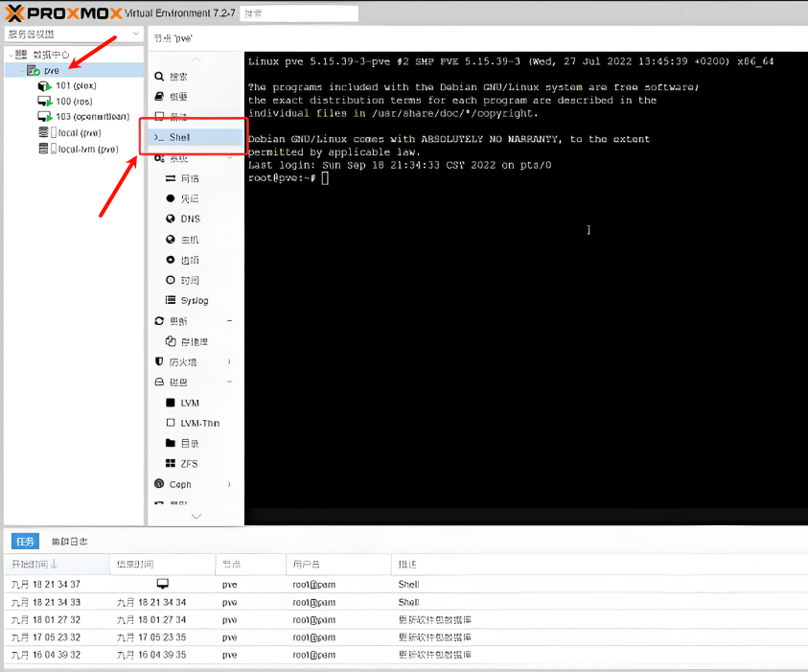This screenshot has width=808, height=672.
Task: Open the Time (clock icon) submenu item
Action: (x=190, y=280)
